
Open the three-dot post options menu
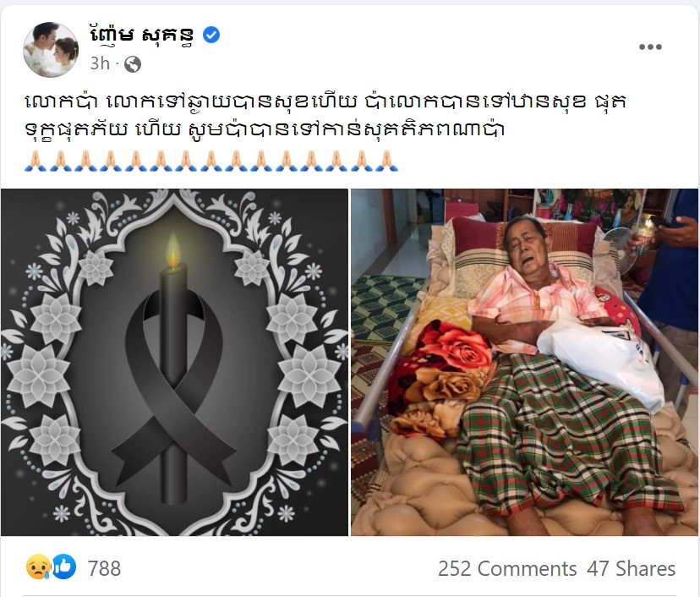[650, 47]
